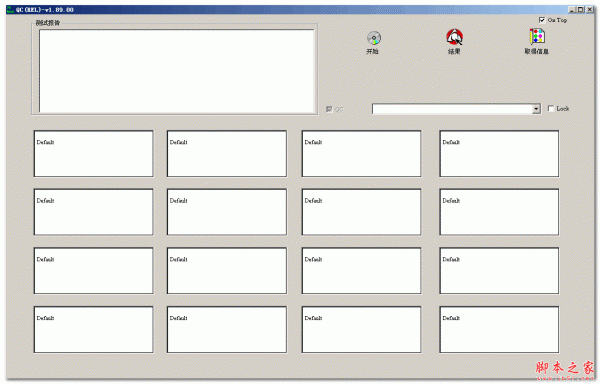Click the 开始 (Start) disc icon
Image resolution: width=600 pixels, height=384 pixels.
[x=374, y=37]
